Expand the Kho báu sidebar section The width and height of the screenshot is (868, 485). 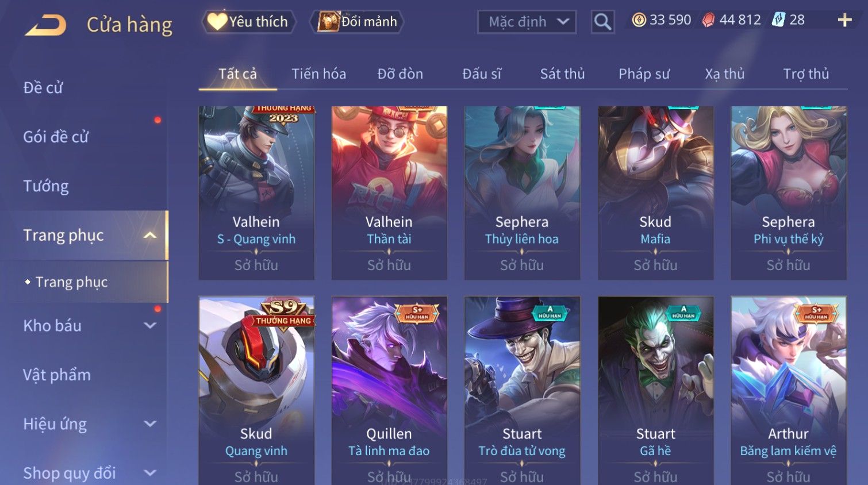coord(149,326)
